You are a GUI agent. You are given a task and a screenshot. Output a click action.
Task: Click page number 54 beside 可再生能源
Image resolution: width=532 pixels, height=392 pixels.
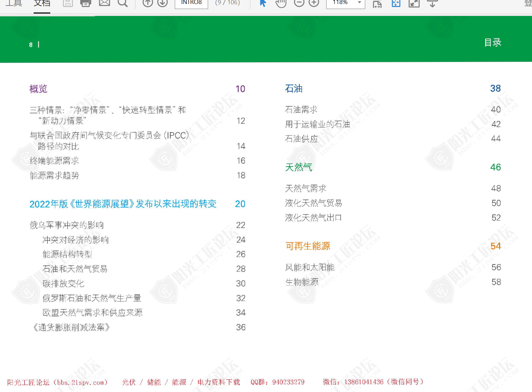[x=496, y=246]
